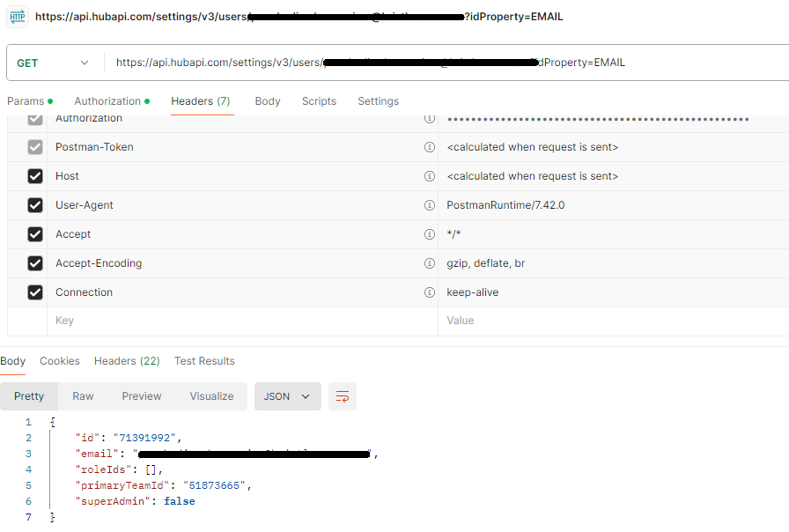Uncheck the Host header checkbox

34,175
